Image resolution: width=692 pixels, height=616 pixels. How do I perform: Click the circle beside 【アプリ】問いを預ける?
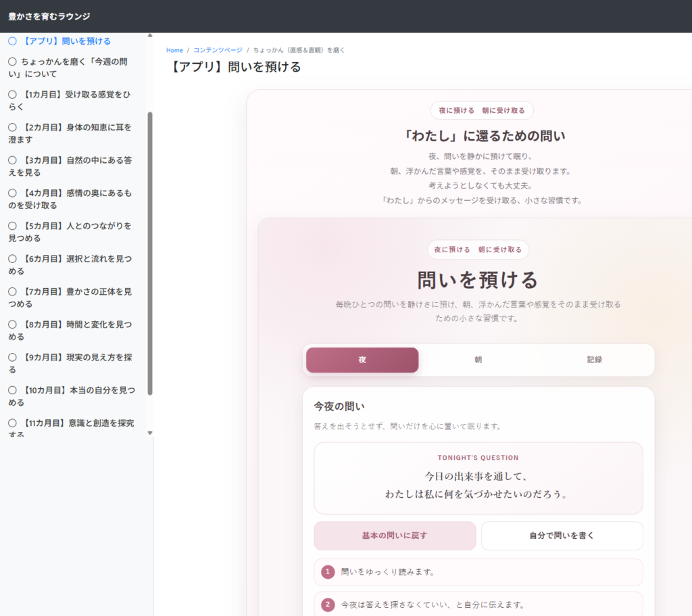[x=12, y=41]
